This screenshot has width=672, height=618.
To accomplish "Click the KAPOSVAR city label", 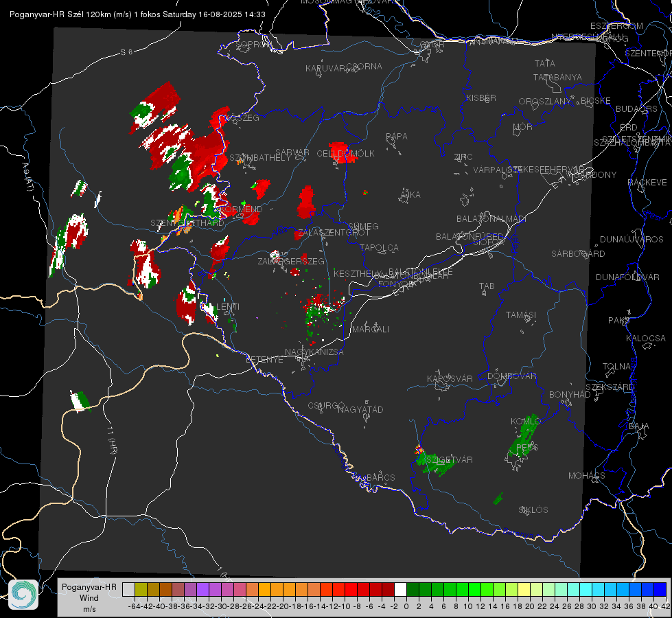I will (450, 378).
